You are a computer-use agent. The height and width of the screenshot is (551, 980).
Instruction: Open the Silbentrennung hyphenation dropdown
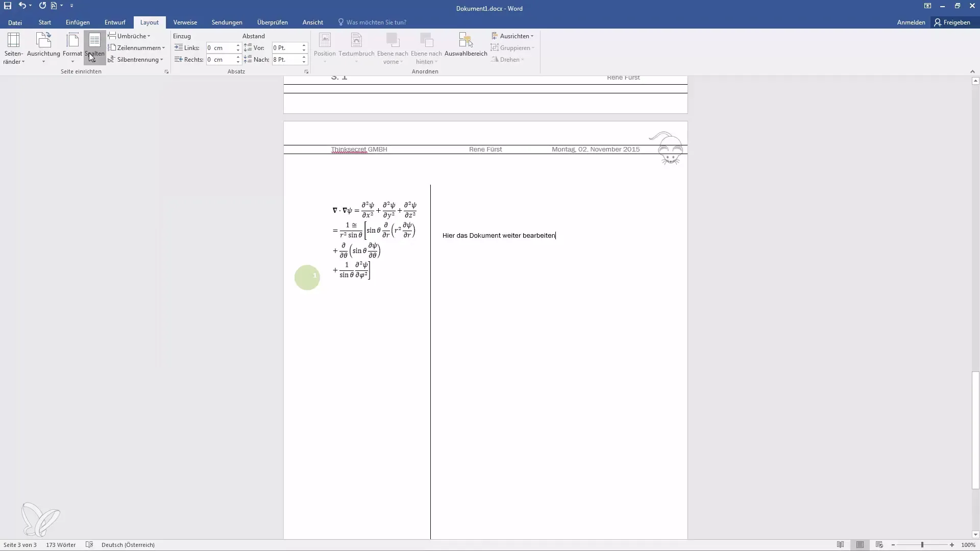tap(135, 60)
